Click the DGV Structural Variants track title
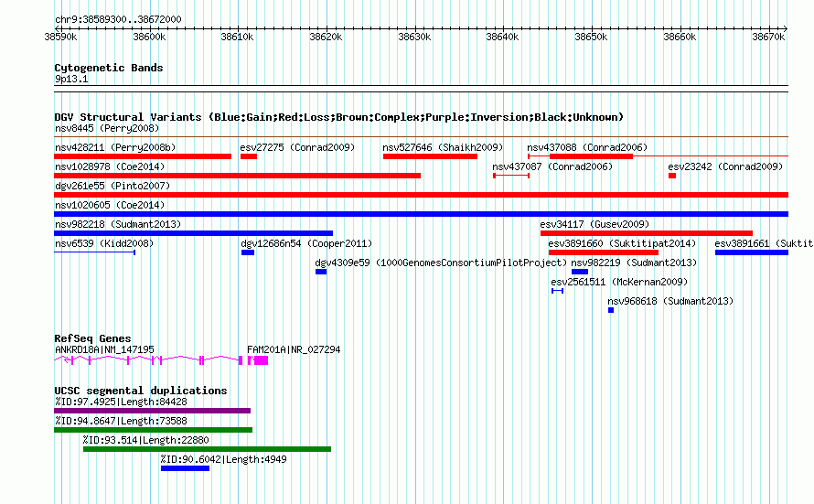Screen dimensions: 814x504 (x=339, y=117)
